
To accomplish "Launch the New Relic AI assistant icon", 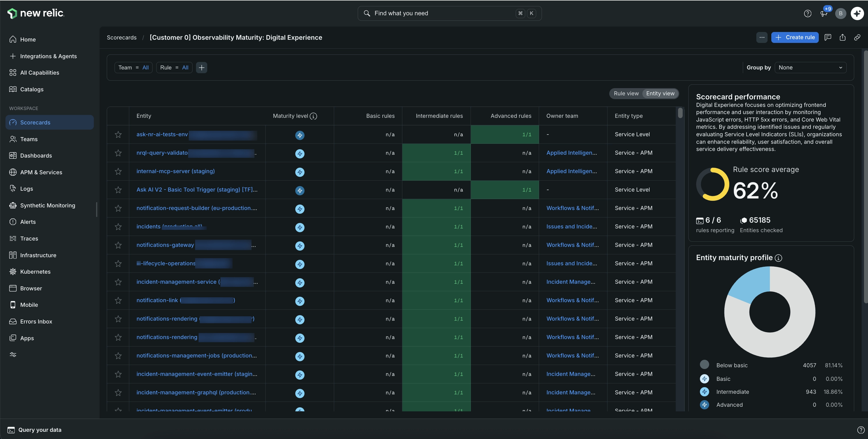I will pyautogui.click(x=857, y=14).
